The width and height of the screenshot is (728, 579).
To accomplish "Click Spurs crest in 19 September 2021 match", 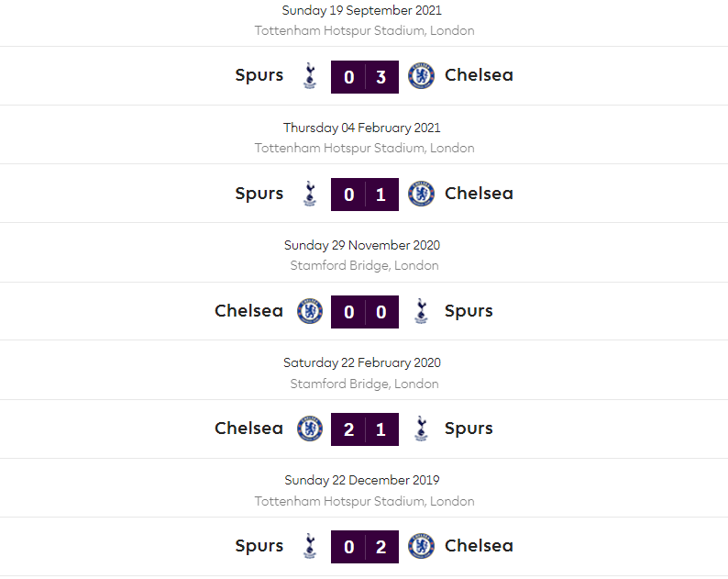I will [x=309, y=76].
